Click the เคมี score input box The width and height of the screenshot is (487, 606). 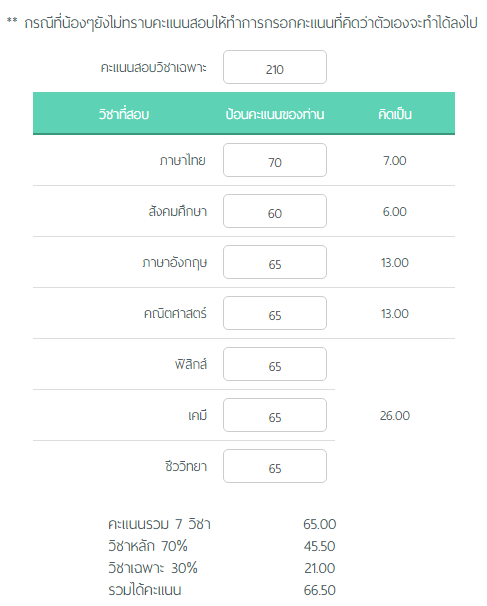(275, 415)
